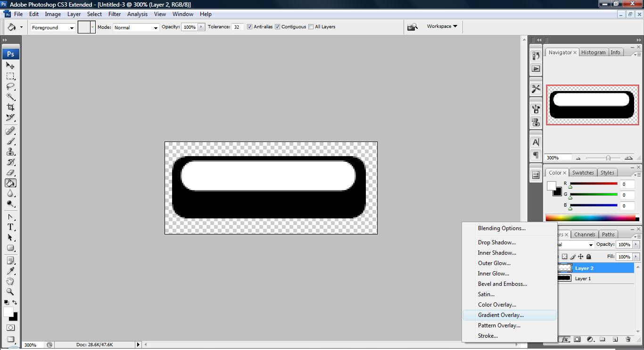
Task: Click the foreground color swatch in Color panel
Action: [551, 186]
